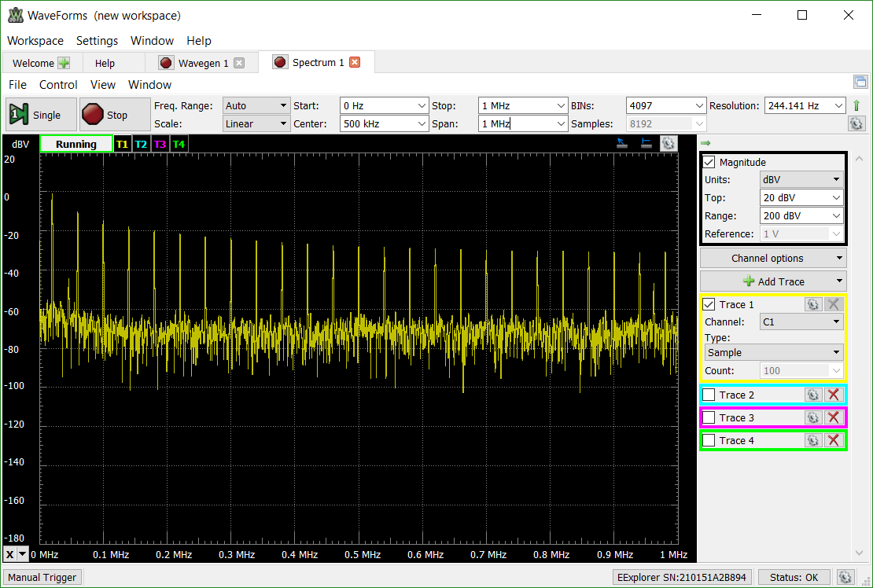The image size is (873, 588).
Task: Open the Freq. Range Auto dropdown
Action: point(256,105)
